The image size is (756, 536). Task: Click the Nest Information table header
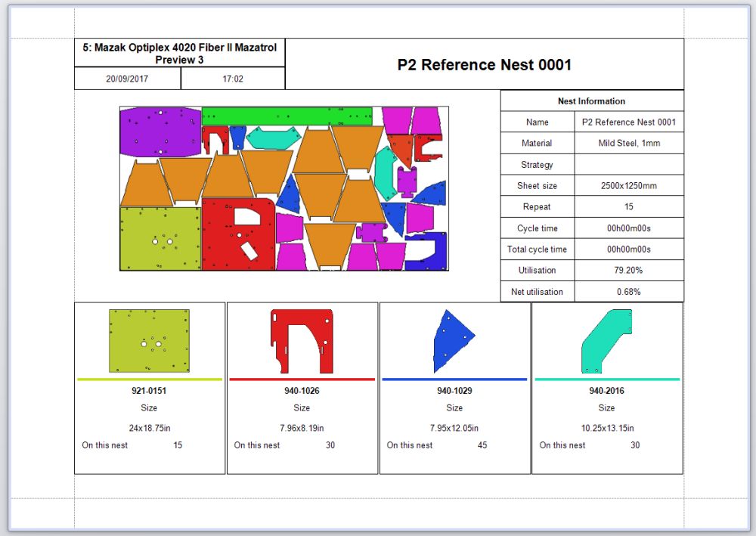point(591,101)
